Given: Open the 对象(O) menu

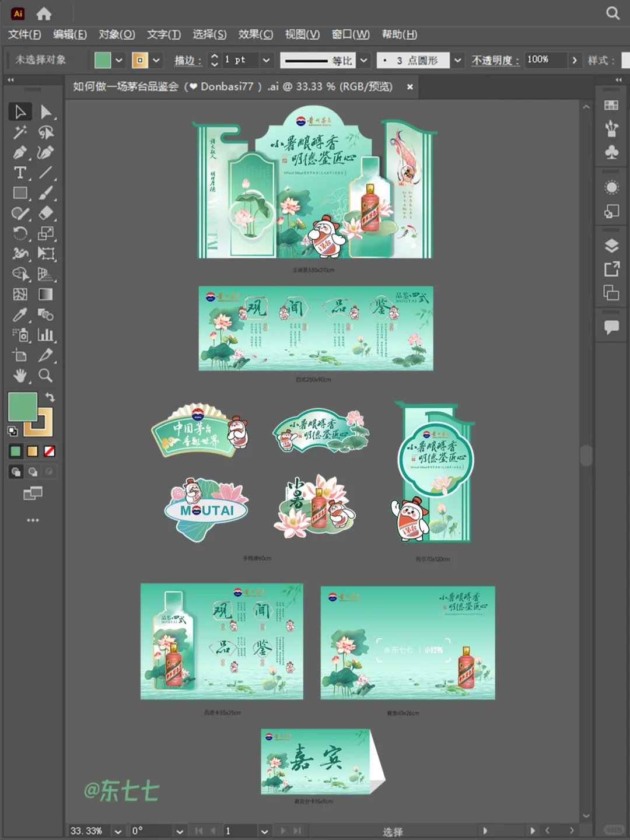Looking at the screenshot, I should click(x=117, y=34).
